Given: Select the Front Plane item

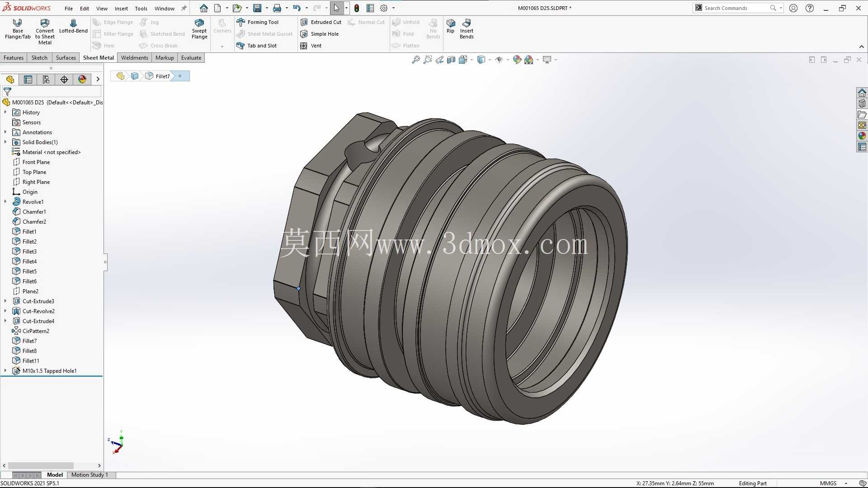Looking at the screenshot, I should 36,162.
